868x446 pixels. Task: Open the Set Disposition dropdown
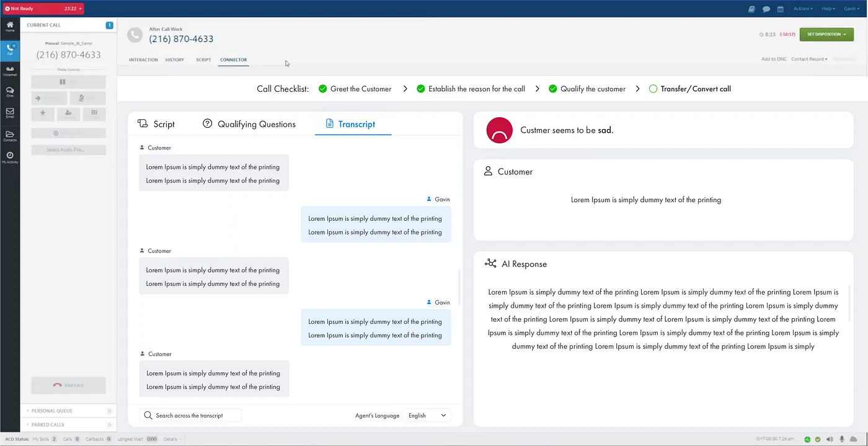pos(826,35)
